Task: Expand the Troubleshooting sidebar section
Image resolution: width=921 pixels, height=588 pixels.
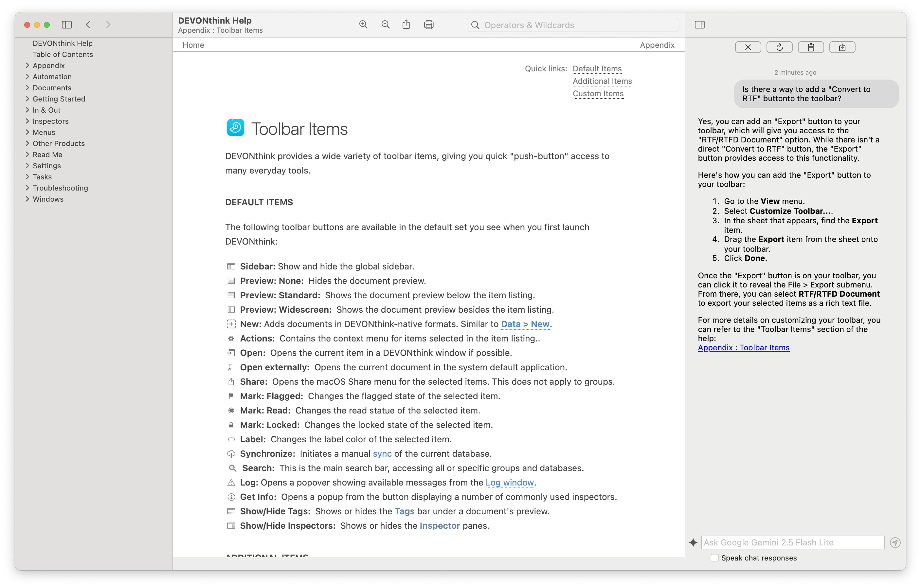Action: coord(27,188)
